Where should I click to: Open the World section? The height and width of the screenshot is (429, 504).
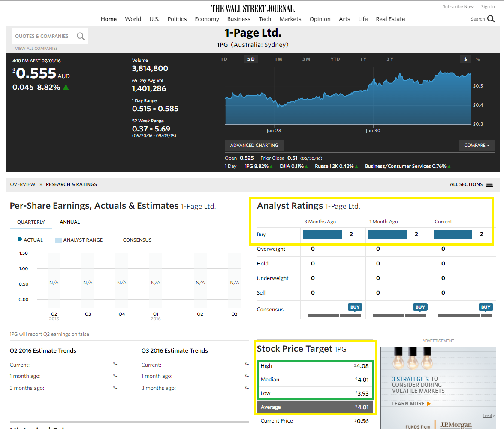[133, 19]
